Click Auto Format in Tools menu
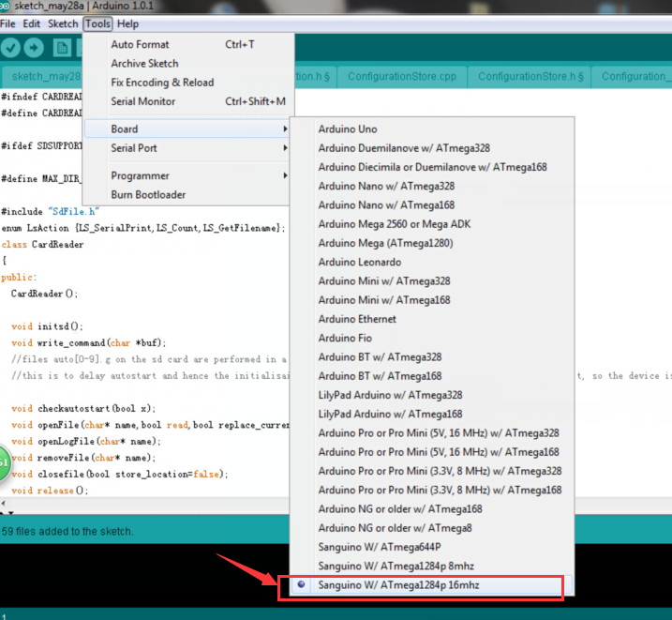Screen dimensions: 672x620 (141, 44)
